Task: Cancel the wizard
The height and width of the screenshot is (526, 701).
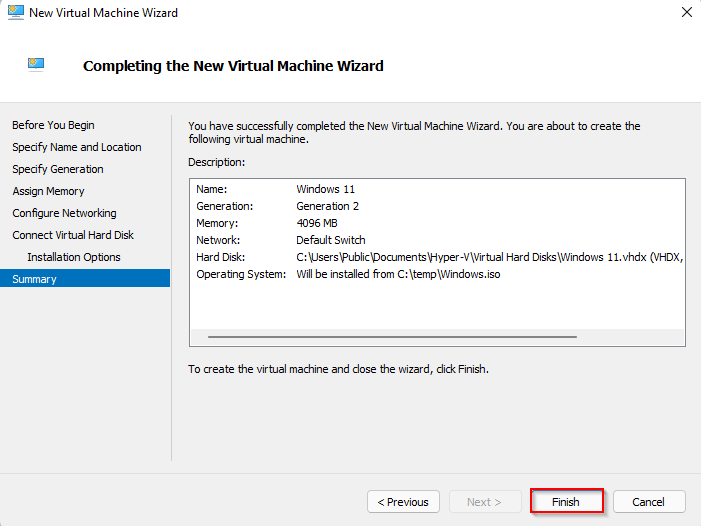Action: click(x=648, y=501)
